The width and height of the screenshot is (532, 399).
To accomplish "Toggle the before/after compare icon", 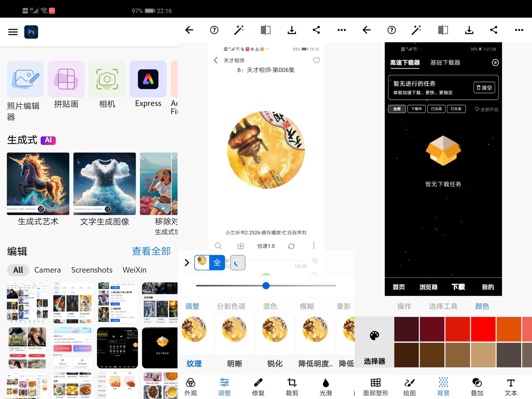I will [x=265, y=30].
